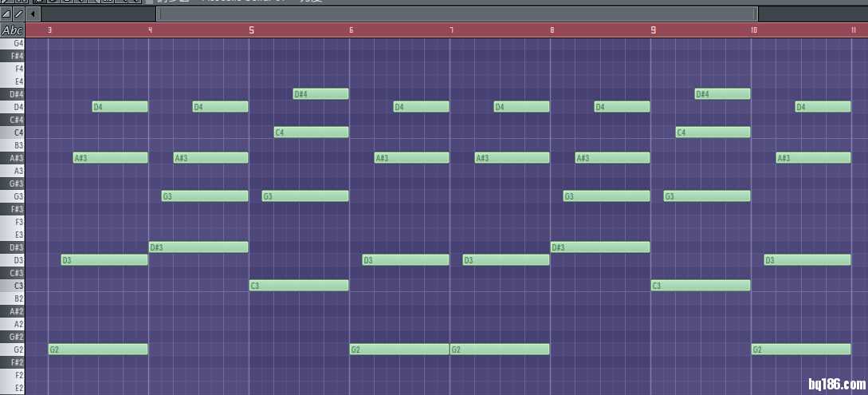Click the A#2 black piano key
Screen dimensions: 868x395
point(11,311)
